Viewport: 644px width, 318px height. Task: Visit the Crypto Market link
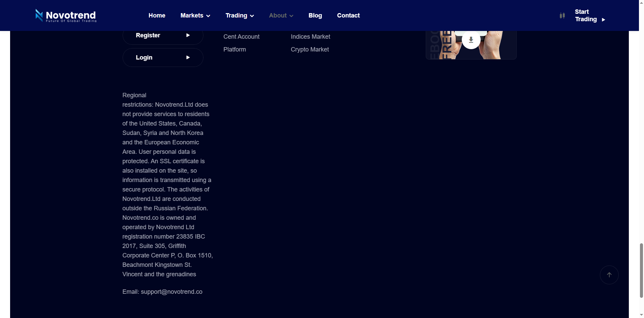pyautogui.click(x=310, y=49)
